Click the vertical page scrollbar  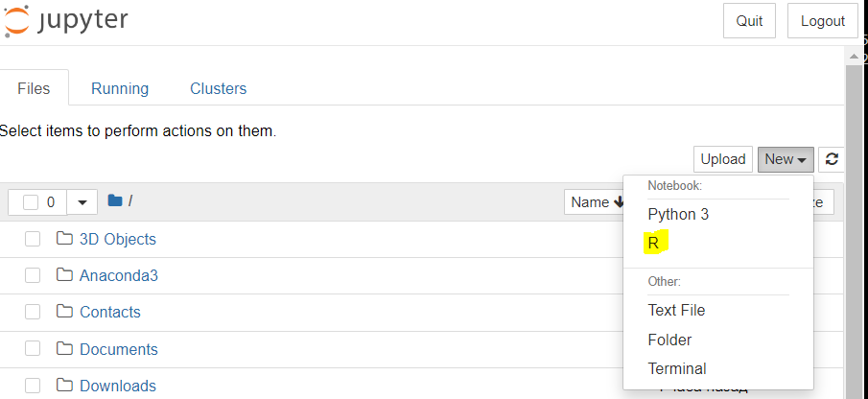(x=855, y=222)
